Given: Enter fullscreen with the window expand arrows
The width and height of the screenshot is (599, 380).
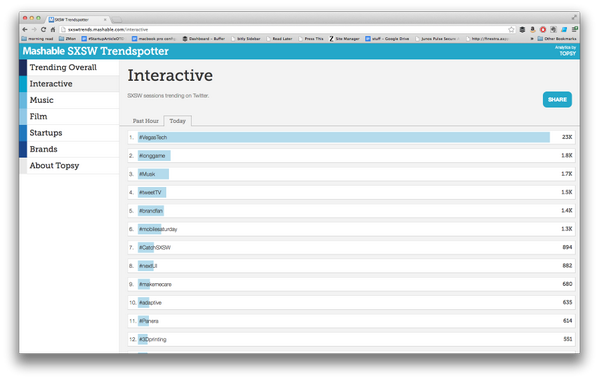Looking at the screenshot, I should click(574, 17).
